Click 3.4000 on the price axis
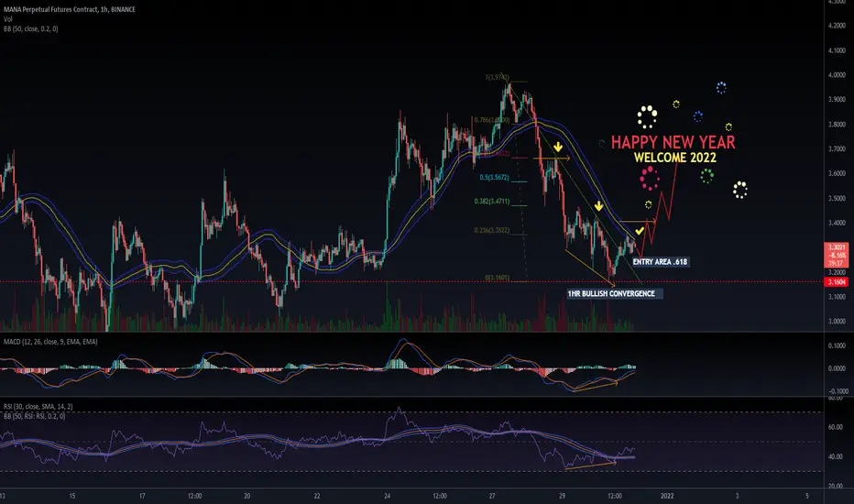The width and height of the screenshot is (854, 504). click(x=837, y=224)
